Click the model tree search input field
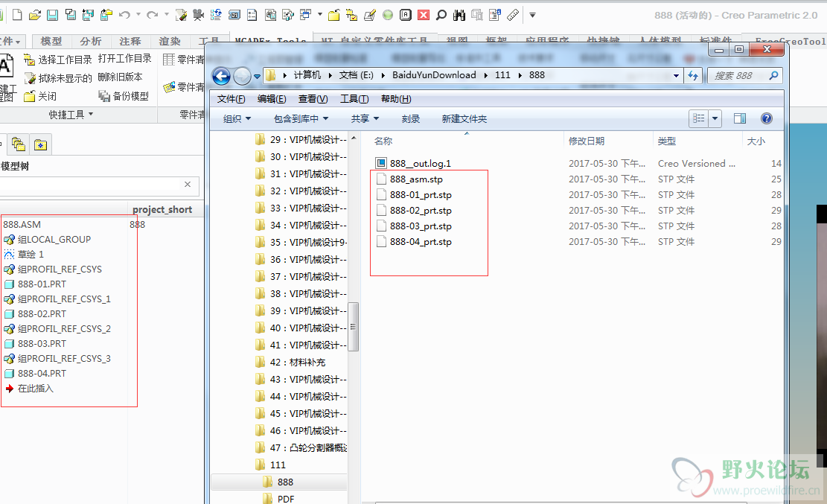 (89, 184)
